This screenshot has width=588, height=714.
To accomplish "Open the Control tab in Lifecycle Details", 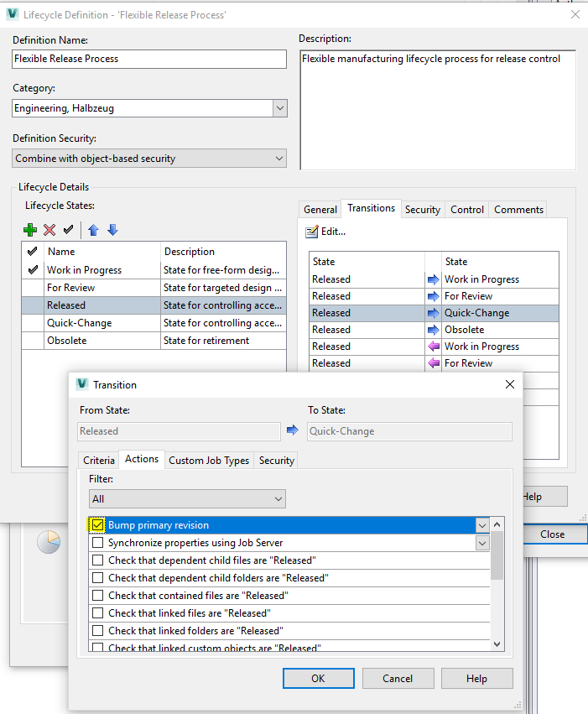I will pyautogui.click(x=466, y=209).
